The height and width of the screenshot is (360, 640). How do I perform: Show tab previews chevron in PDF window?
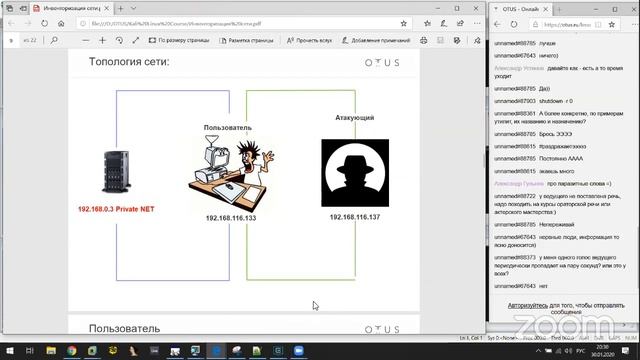(133, 8)
